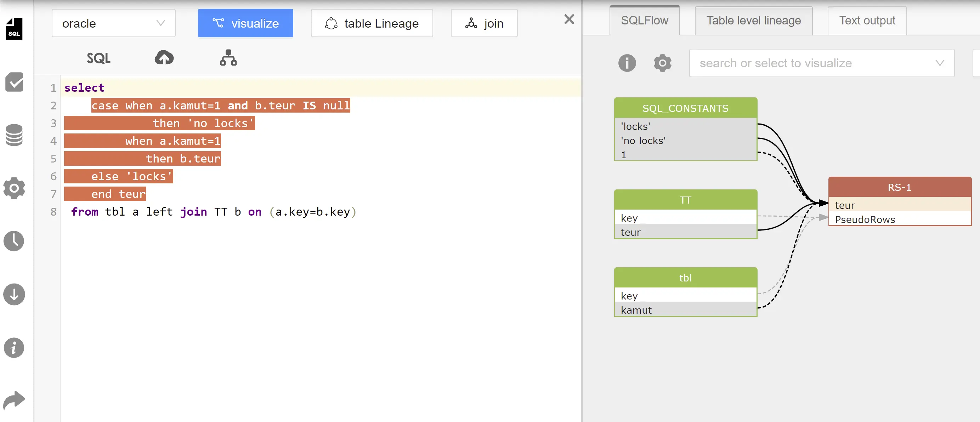This screenshot has height=422, width=980.
Task: Click the download arrow icon in sidebar
Action: click(14, 294)
